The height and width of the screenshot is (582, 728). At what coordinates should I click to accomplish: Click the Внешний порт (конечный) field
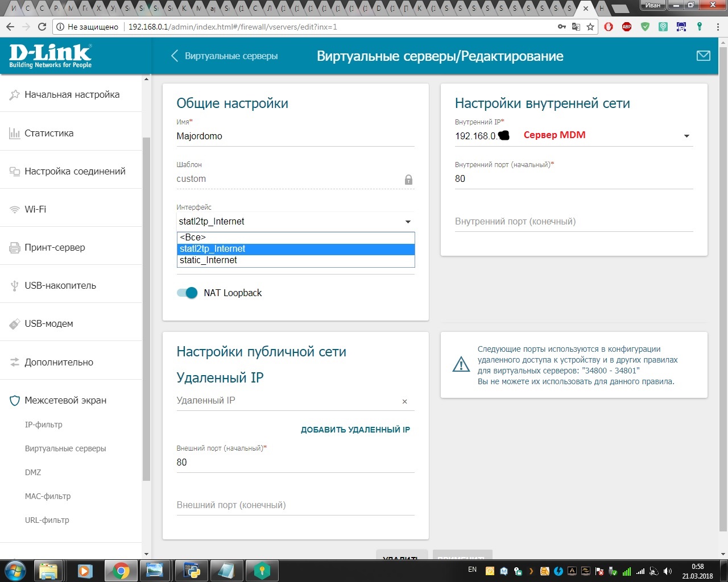tap(295, 505)
